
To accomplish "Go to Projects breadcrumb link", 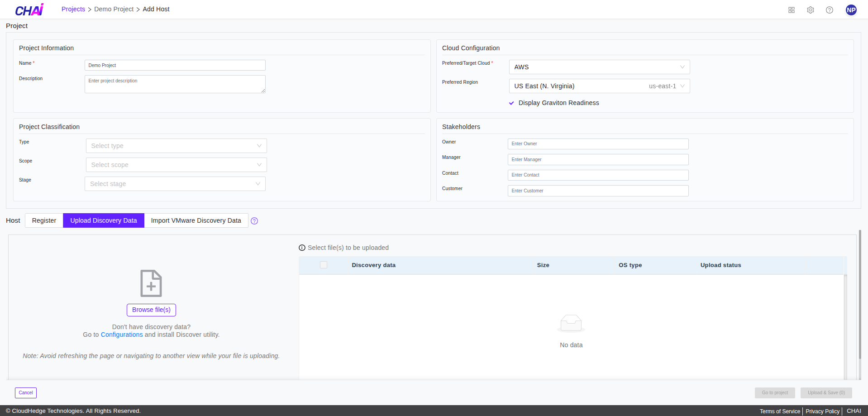I will 73,9.
